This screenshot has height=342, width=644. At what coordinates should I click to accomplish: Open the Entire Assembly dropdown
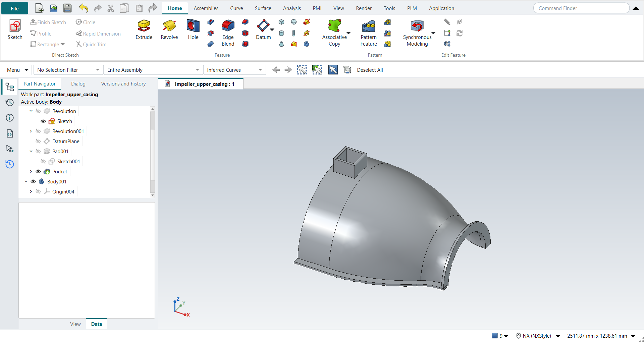153,70
